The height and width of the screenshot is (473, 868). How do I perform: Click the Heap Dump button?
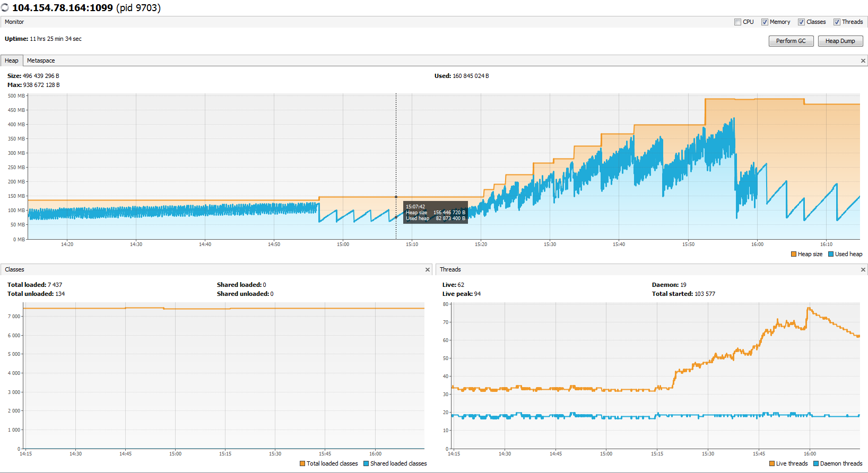(840, 41)
